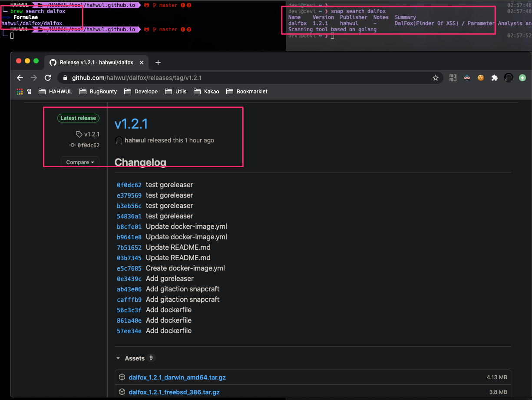Viewport: 532px width, 400px height.
Task: Open the v1.2.1 release title link
Action: click(x=131, y=124)
